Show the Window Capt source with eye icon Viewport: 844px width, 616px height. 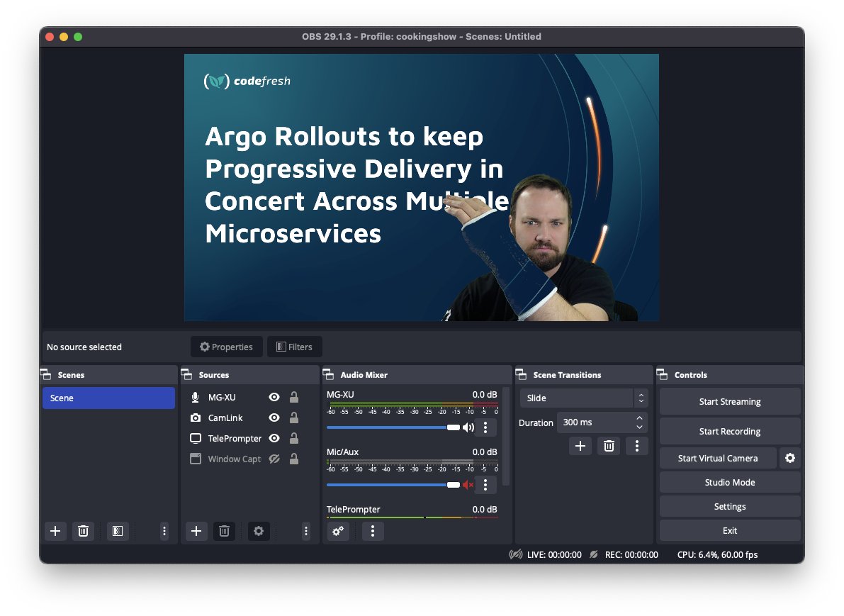tap(274, 459)
